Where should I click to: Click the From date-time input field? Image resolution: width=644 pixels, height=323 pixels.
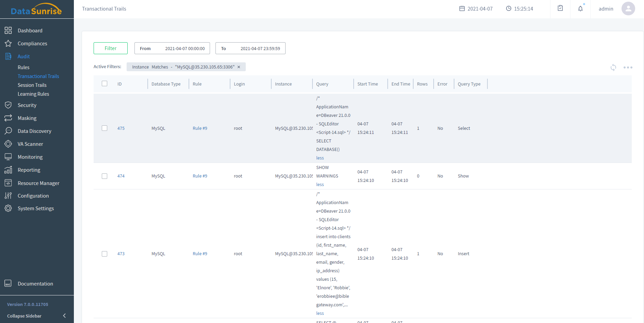172,48
